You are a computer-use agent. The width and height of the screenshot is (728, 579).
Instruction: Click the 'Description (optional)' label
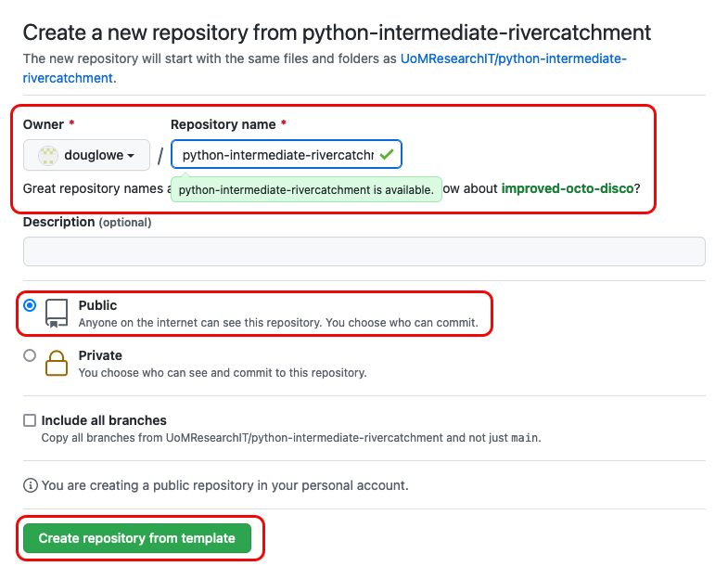(x=87, y=222)
